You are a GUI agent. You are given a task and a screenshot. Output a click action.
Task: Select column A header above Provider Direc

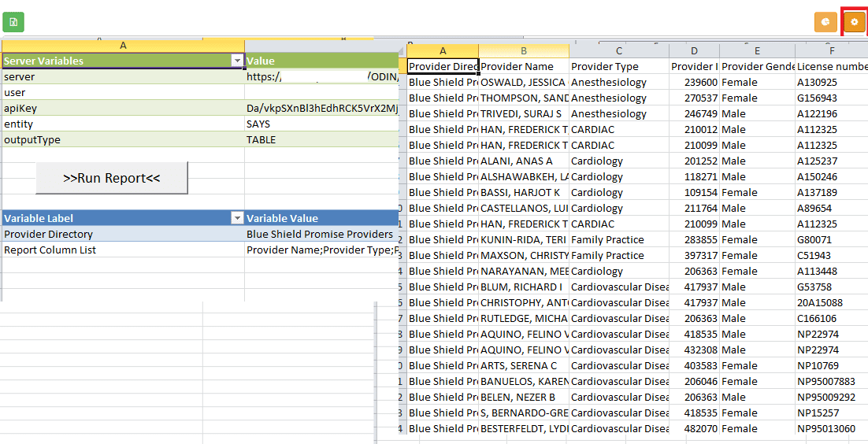pos(443,51)
